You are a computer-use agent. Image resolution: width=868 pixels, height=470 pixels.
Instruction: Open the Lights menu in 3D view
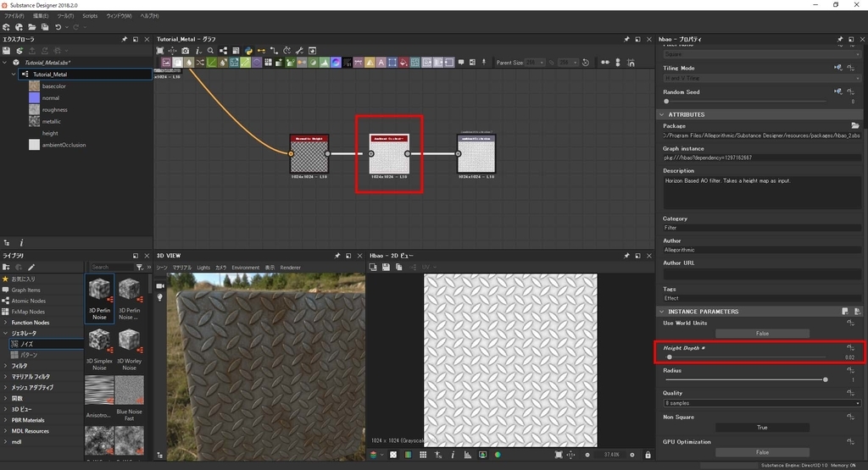pyautogui.click(x=203, y=268)
